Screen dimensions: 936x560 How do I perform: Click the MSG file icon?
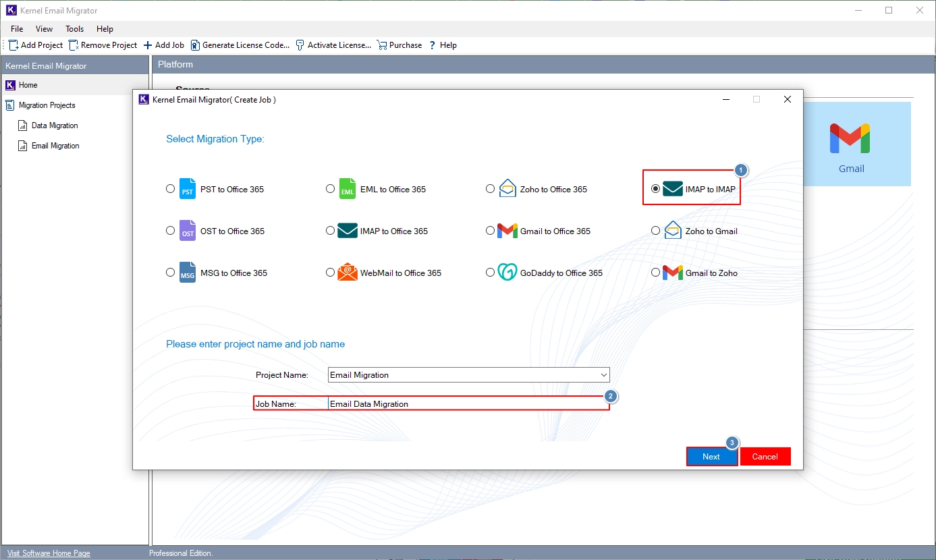point(188,273)
